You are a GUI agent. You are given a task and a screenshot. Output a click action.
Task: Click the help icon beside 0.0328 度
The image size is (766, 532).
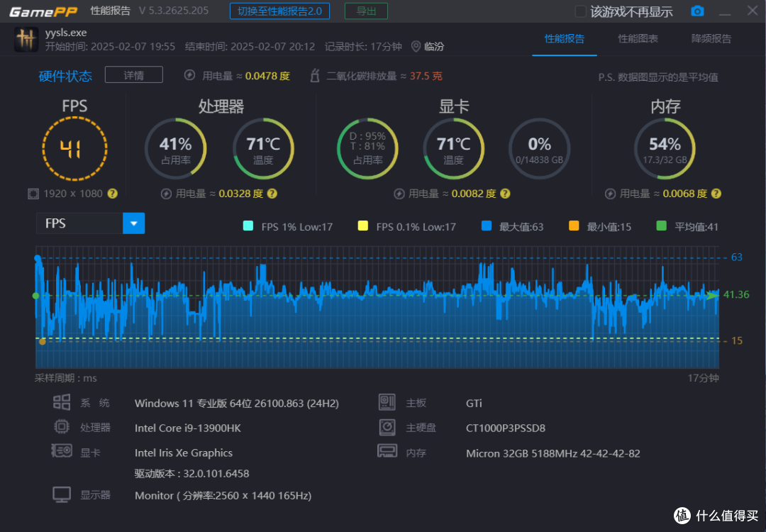(x=272, y=194)
